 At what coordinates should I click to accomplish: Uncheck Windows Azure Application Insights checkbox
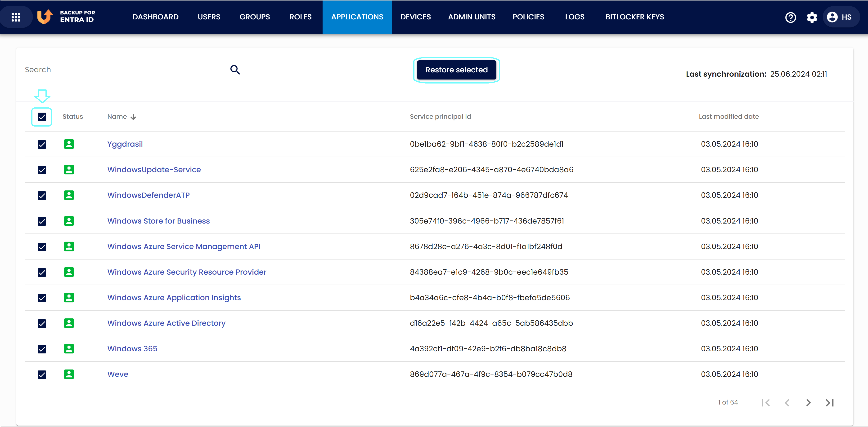pos(42,298)
